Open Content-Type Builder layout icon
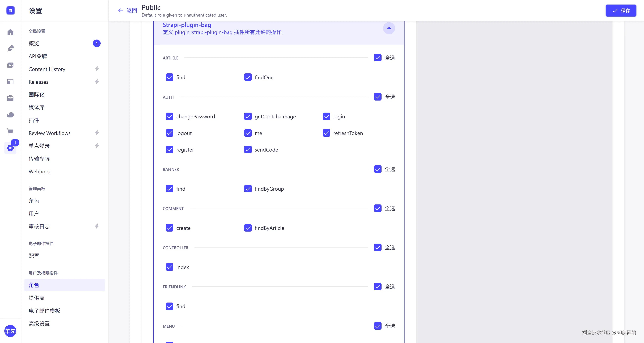 tap(10, 82)
